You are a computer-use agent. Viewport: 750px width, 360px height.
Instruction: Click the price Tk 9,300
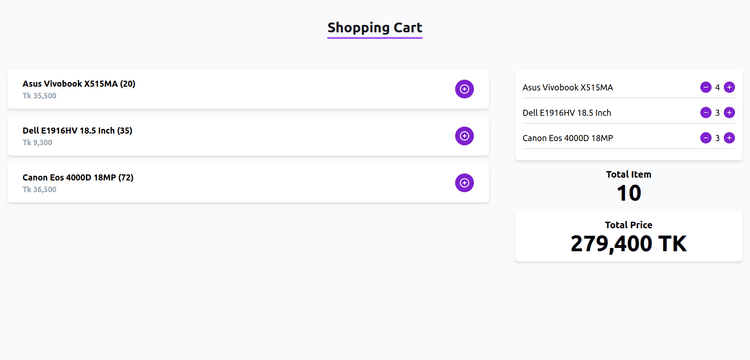tap(37, 142)
